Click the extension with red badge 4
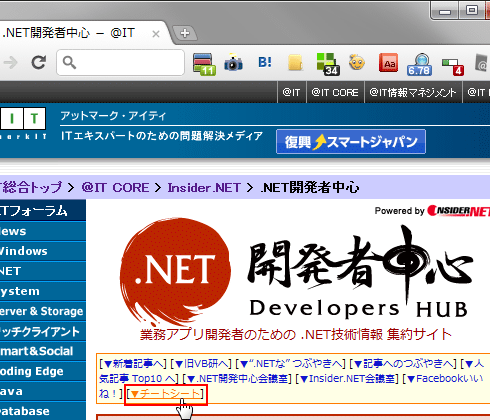490x420 pixels. [x=453, y=67]
